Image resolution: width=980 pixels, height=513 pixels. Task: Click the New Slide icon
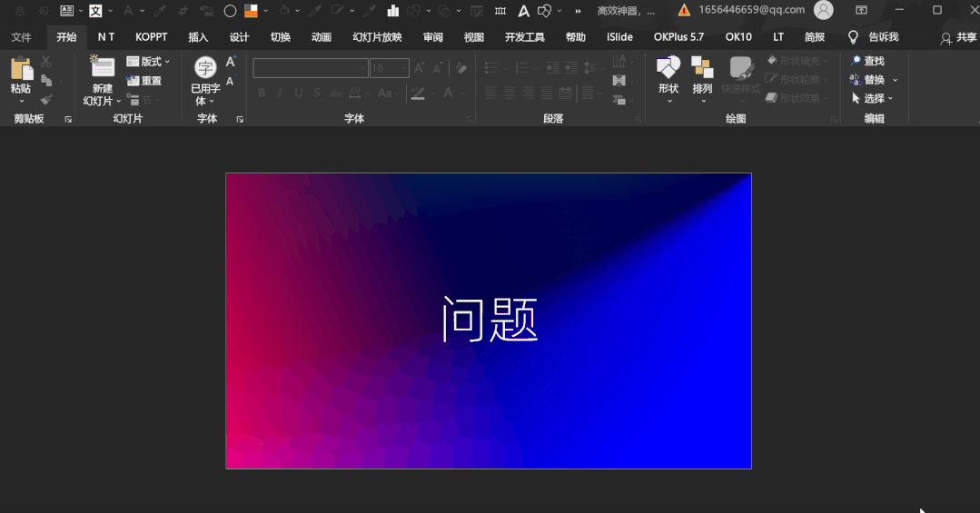[103, 67]
